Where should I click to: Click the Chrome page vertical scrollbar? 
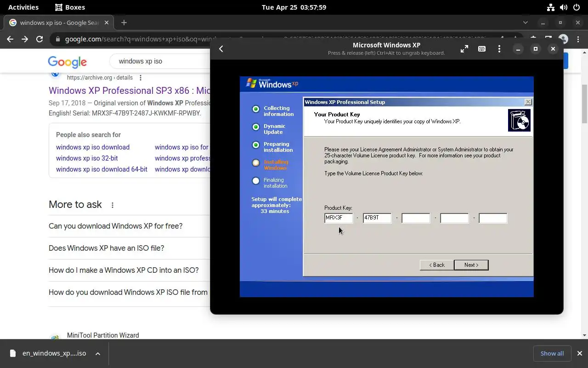584,104
